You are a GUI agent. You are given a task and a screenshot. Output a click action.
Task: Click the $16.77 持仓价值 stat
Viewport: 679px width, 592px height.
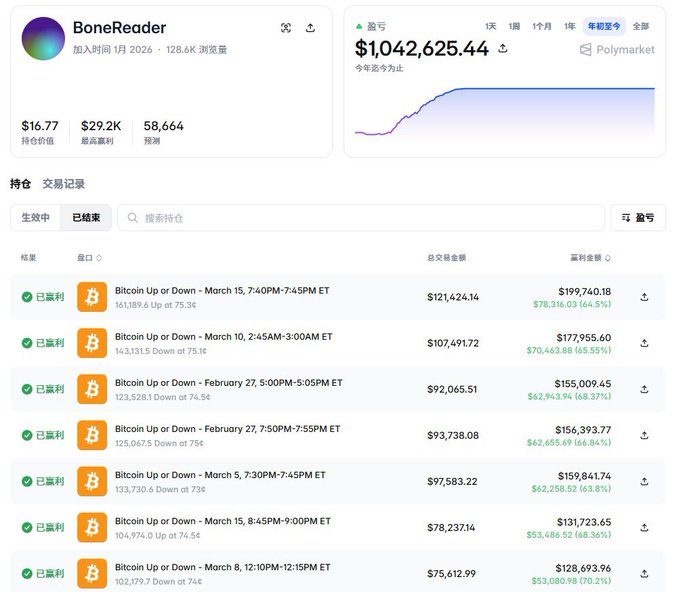(x=40, y=132)
